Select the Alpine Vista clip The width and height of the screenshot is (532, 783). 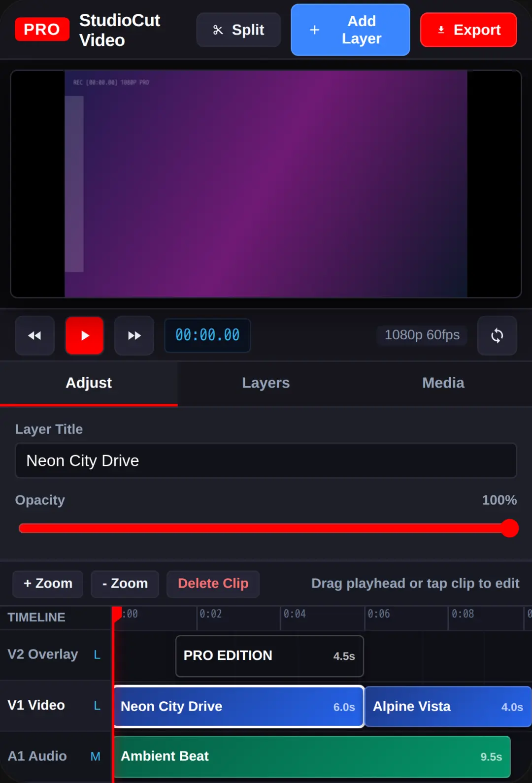pos(448,707)
